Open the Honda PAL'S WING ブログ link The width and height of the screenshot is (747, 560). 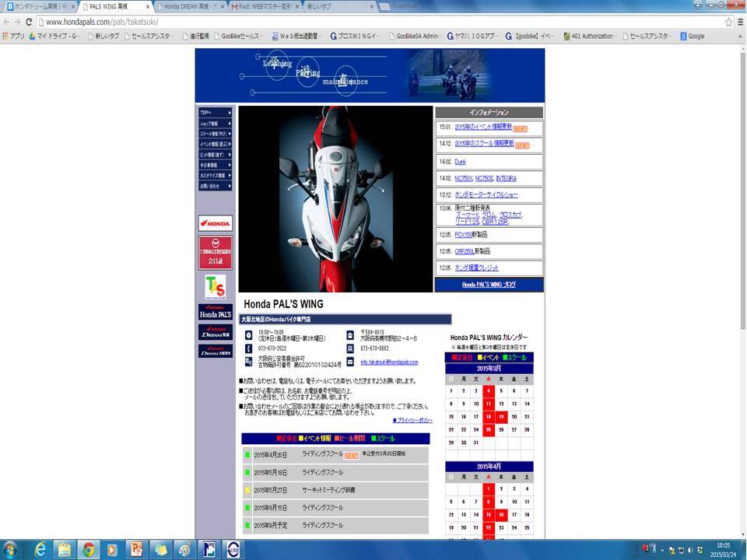pos(489,285)
